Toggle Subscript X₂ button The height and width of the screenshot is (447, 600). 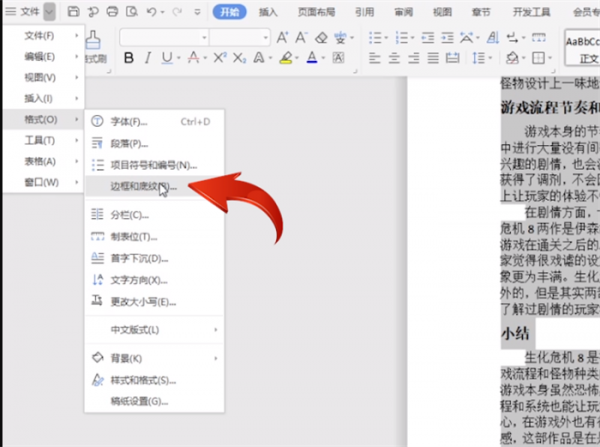[x=240, y=58]
